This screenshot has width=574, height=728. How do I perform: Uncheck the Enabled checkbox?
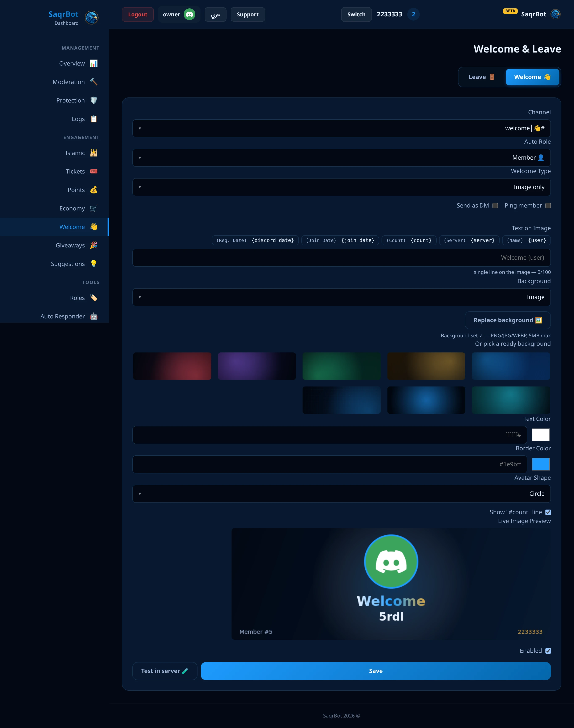[548, 651]
